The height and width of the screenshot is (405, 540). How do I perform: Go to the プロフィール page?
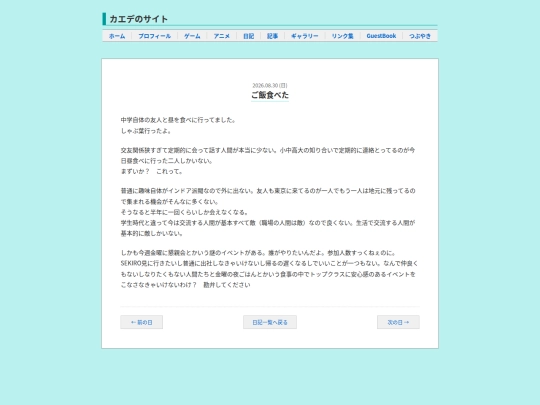[x=155, y=36]
